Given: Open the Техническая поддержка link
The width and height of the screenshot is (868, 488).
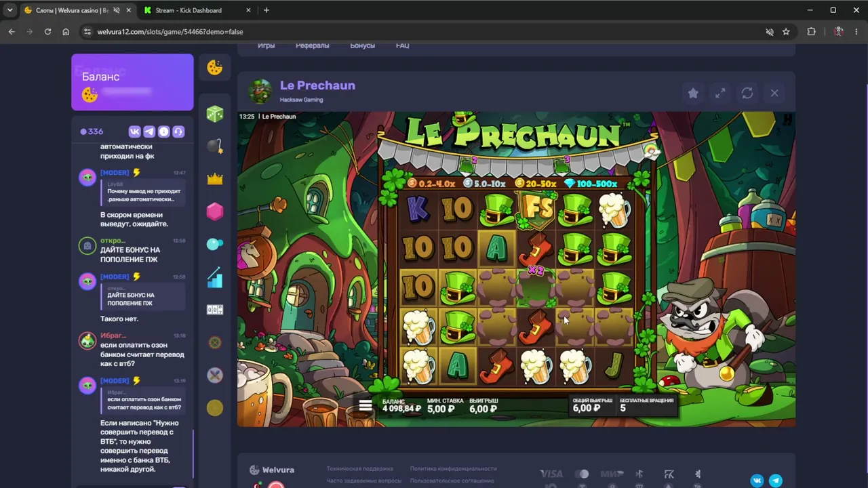Looking at the screenshot, I should click(360, 468).
